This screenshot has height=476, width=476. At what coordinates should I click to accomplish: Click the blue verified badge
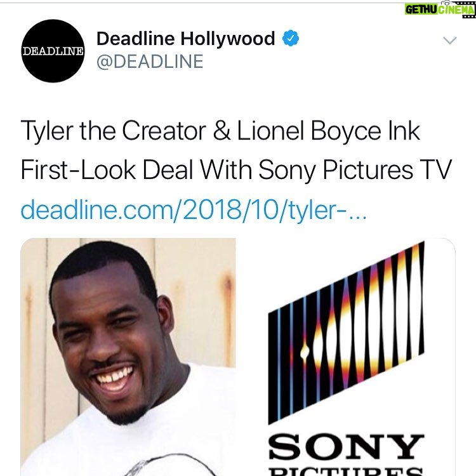(x=291, y=38)
